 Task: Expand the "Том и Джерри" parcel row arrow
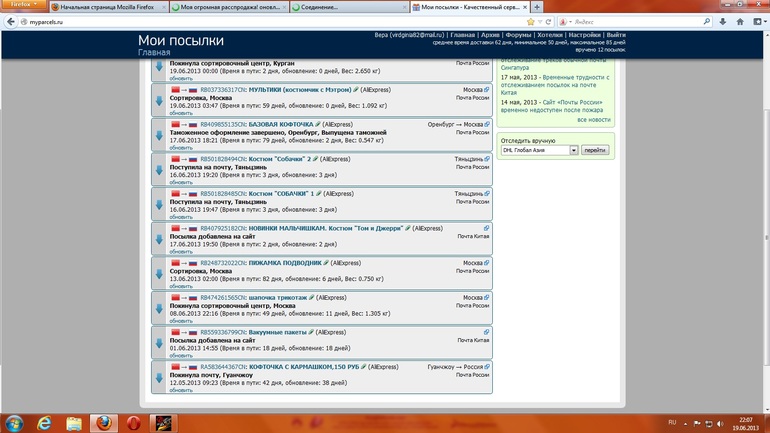click(x=159, y=239)
